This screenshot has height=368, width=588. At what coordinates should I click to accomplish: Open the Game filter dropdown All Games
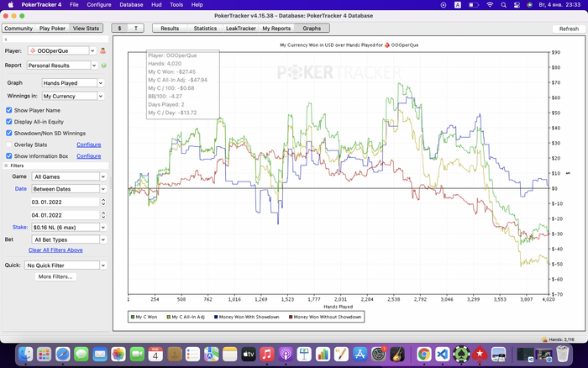click(69, 176)
